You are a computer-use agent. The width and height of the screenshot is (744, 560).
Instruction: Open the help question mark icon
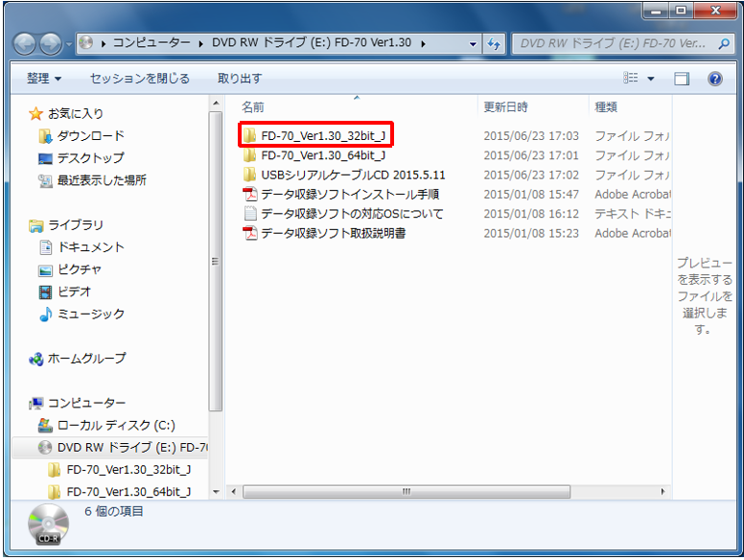[714, 79]
